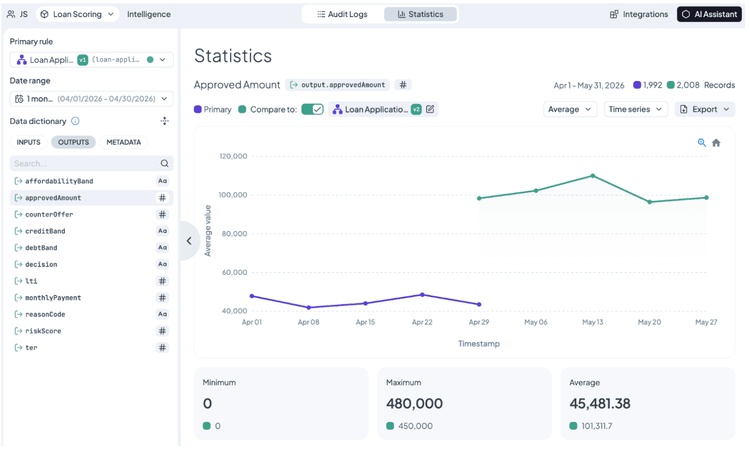Select the approvedAmount output
Viewport: 750px width, 455px height.
(x=91, y=198)
